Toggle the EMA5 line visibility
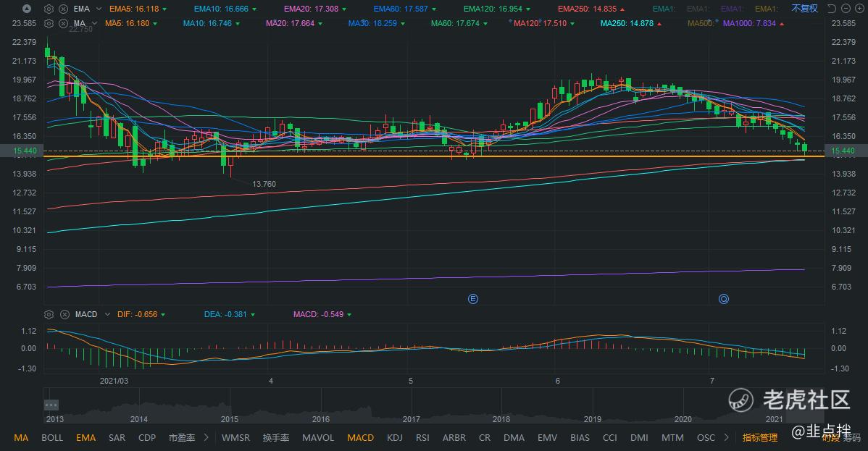 138,9
